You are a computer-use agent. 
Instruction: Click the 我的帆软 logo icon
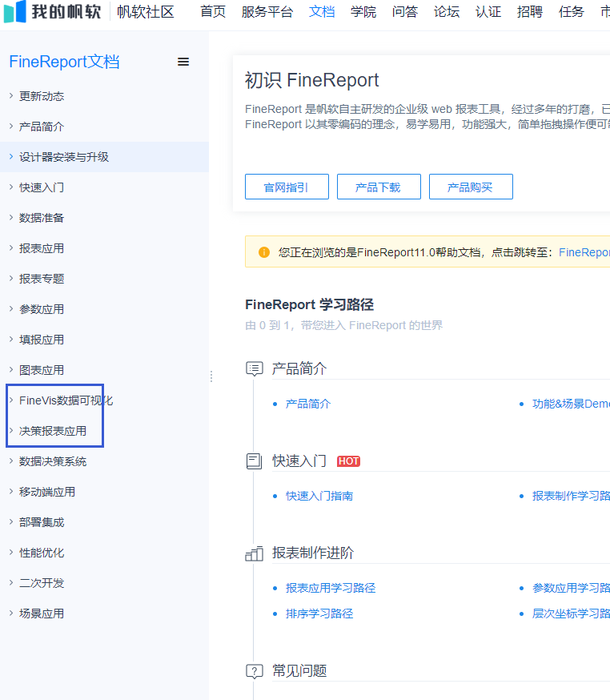coord(14,11)
